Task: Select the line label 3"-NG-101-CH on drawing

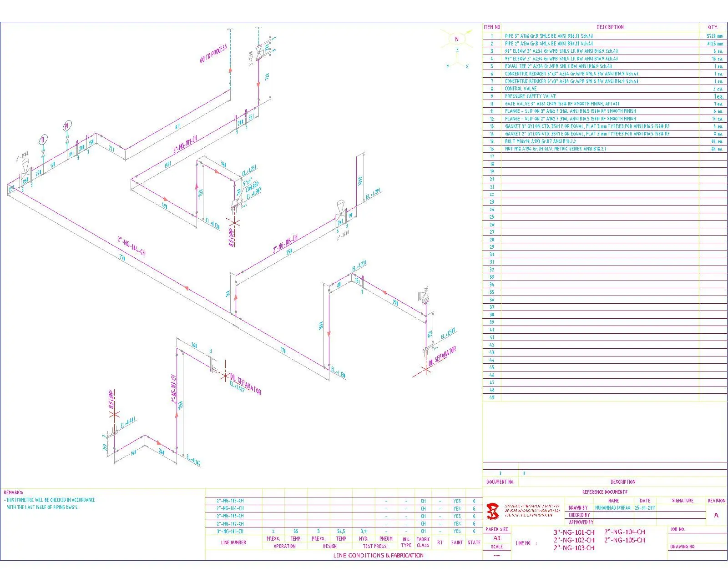Action: tap(185, 145)
